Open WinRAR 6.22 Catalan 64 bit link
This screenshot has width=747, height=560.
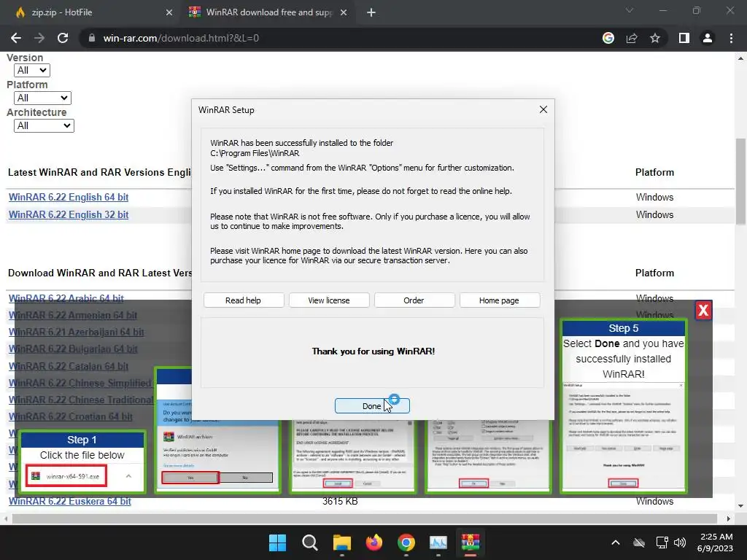[69, 366]
